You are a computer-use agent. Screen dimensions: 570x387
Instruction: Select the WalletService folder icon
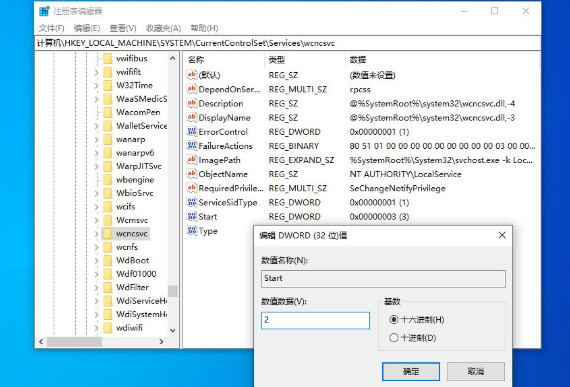108,126
